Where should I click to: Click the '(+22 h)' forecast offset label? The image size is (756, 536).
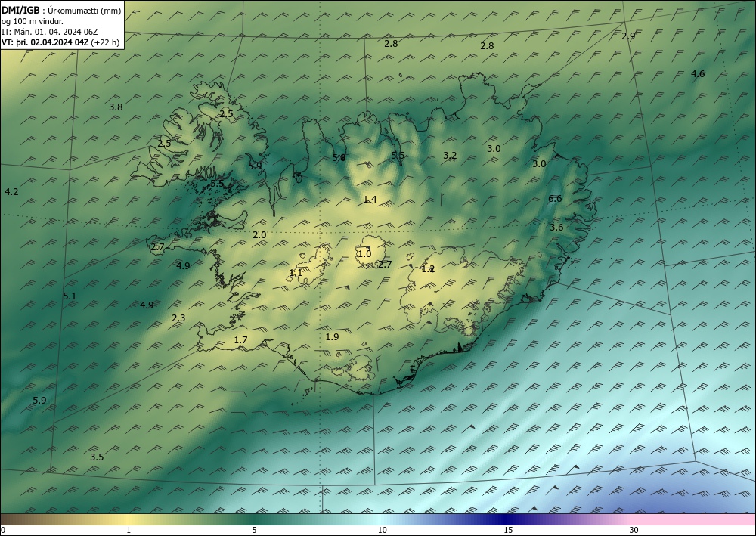(105, 42)
